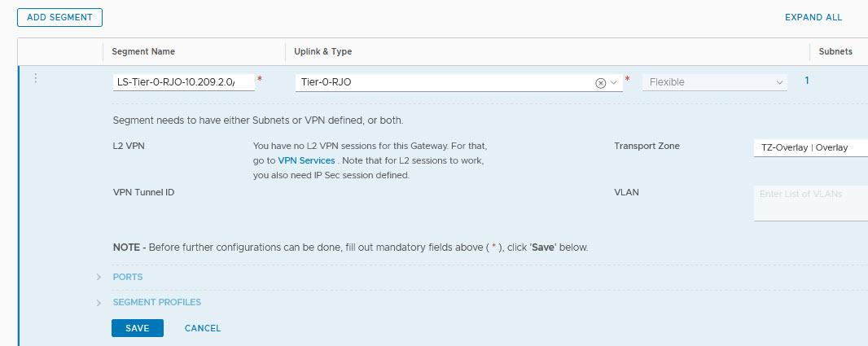Click the Segment Name input field
The height and width of the screenshot is (346, 868).
183,82
